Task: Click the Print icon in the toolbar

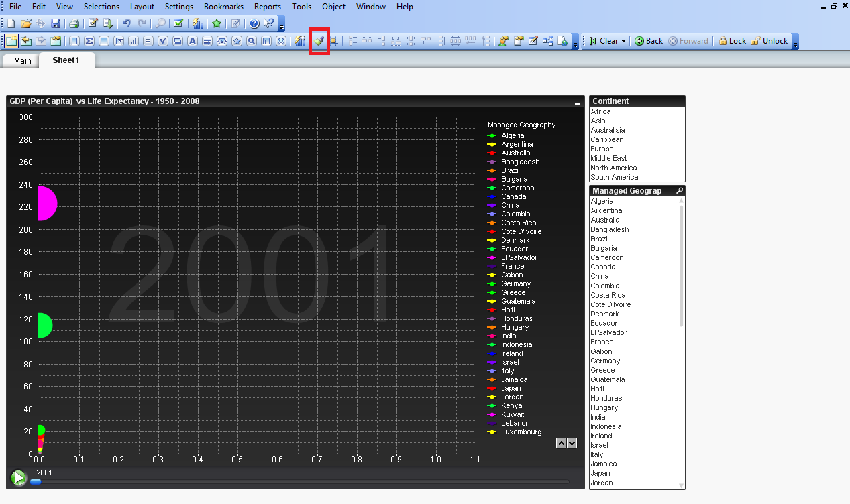Action: 74,23
